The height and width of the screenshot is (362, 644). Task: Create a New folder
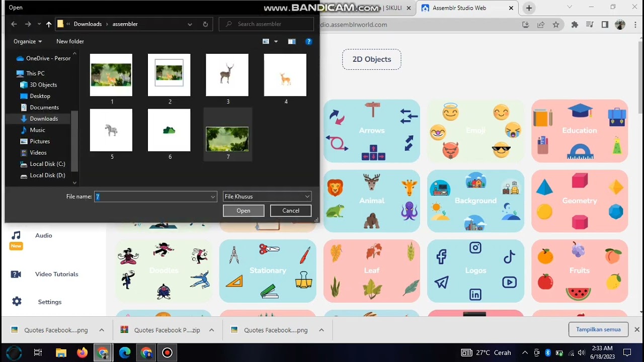coord(70,41)
